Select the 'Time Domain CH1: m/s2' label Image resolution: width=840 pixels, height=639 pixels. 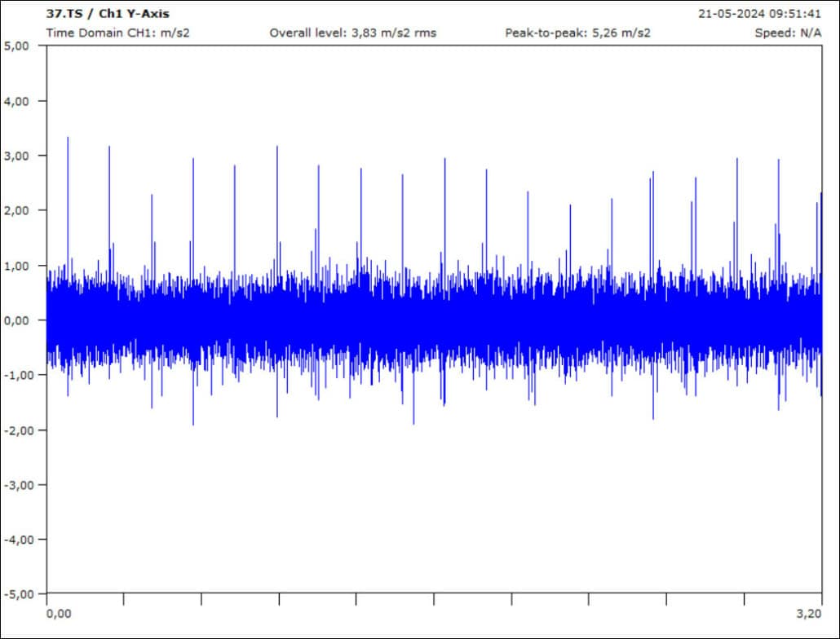117,33
